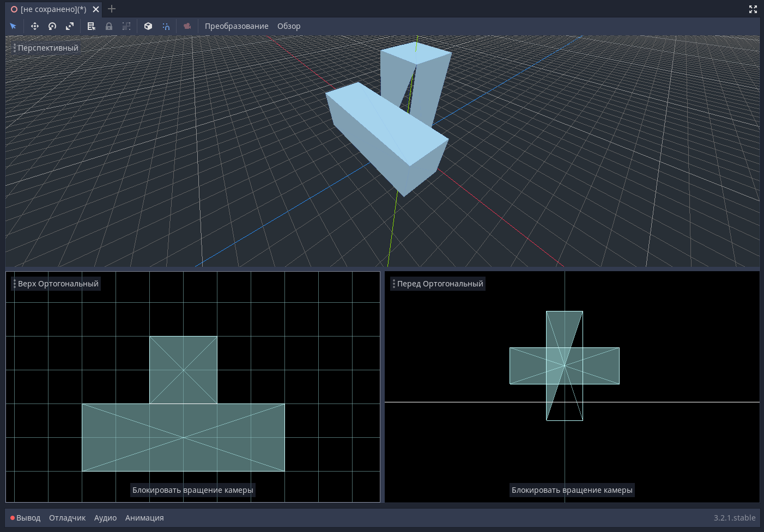The width and height of the screenshot is (764, 532).
Task: Add a new scene tab
Action: [x=112, y=9]
